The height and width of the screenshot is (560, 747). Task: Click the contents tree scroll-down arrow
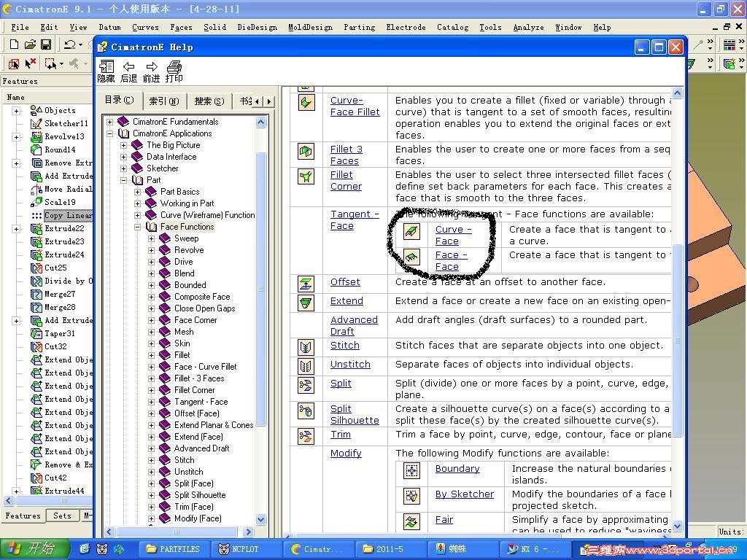click(260, 519)
